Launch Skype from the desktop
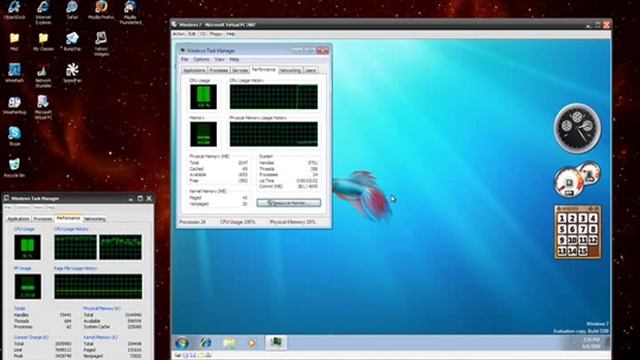 point(14,137)
